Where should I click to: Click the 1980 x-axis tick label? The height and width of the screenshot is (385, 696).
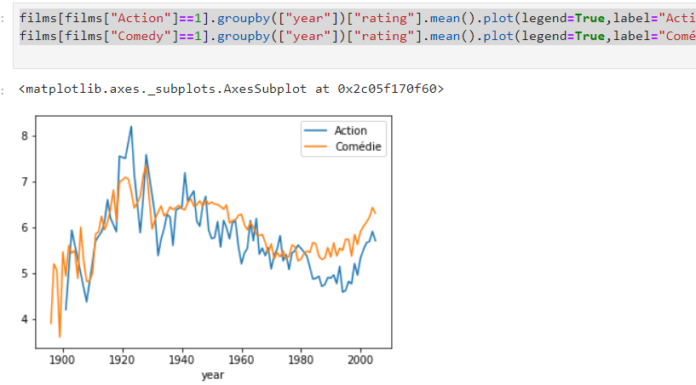(301, 360)
